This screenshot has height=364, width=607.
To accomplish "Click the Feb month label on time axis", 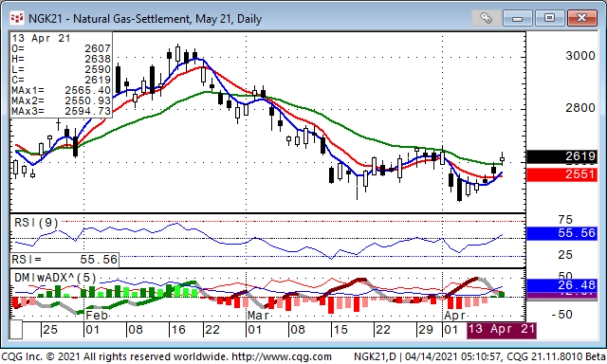I will (x=97, y=316).
